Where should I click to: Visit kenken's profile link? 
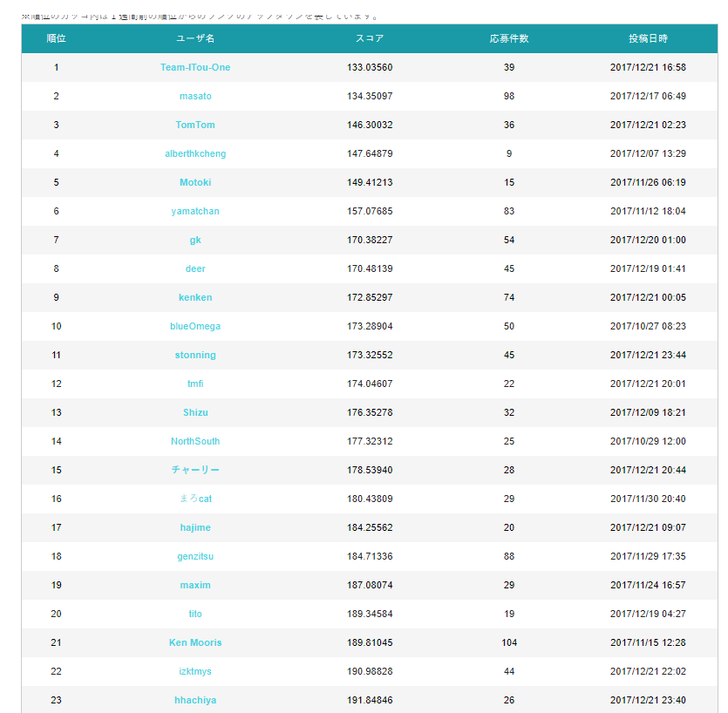195,297
